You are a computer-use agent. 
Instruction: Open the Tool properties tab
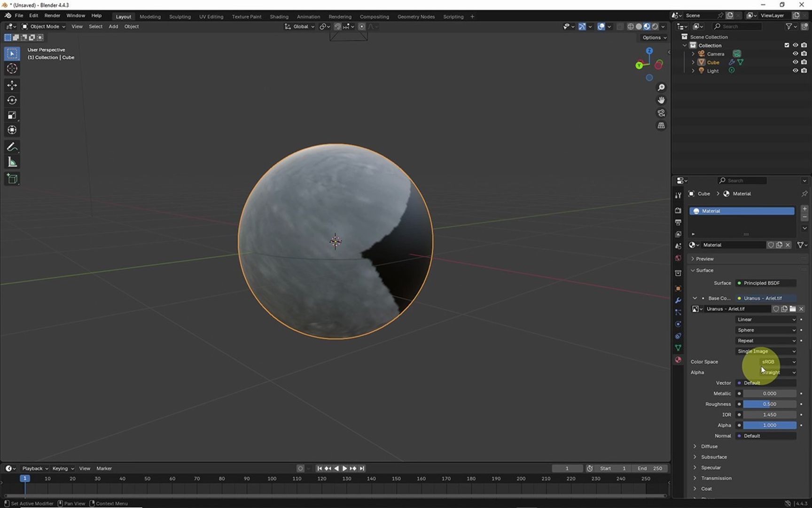(678, 195)
